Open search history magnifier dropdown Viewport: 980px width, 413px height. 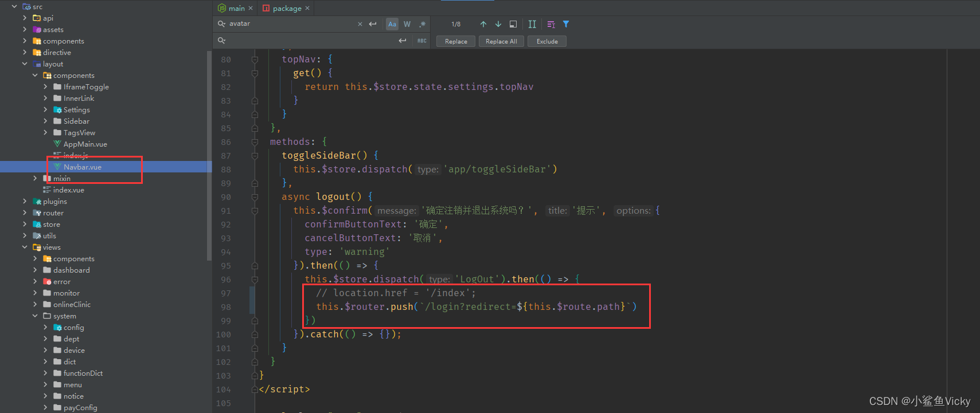click(221, 24)
